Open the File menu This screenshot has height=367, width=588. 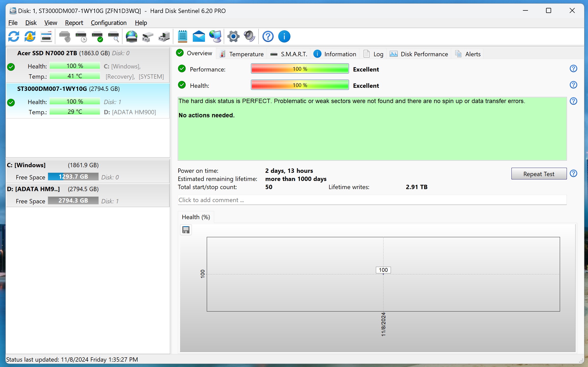click(x=13, y=22)
